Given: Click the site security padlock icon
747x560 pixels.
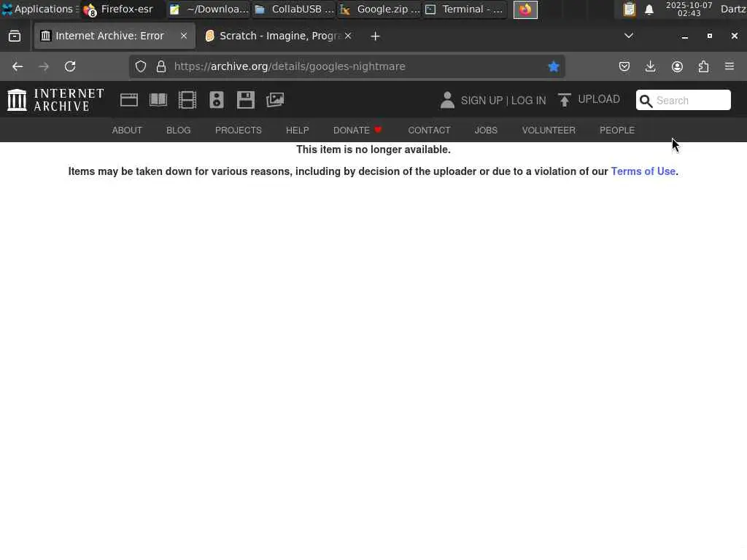Looking at the screenshot, I should point(161,66).
